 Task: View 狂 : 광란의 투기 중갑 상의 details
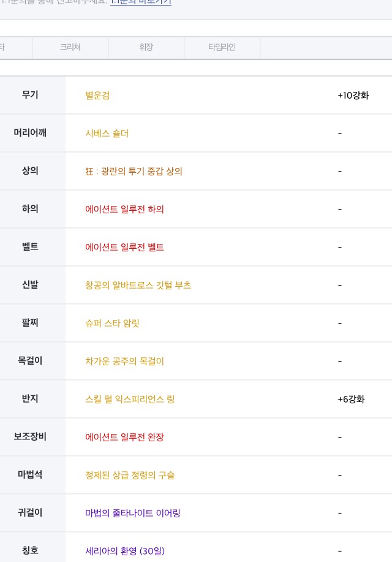[x=134, y=172]
